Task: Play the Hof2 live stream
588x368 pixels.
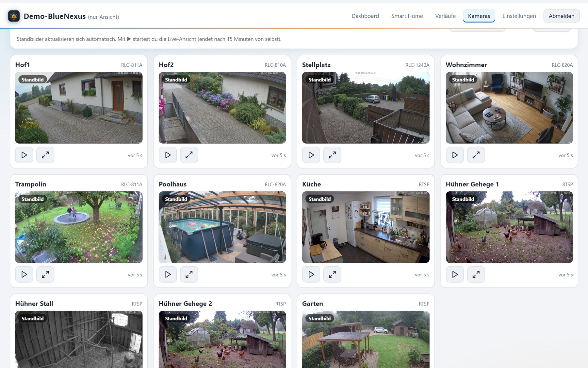Action: [168, 155]
